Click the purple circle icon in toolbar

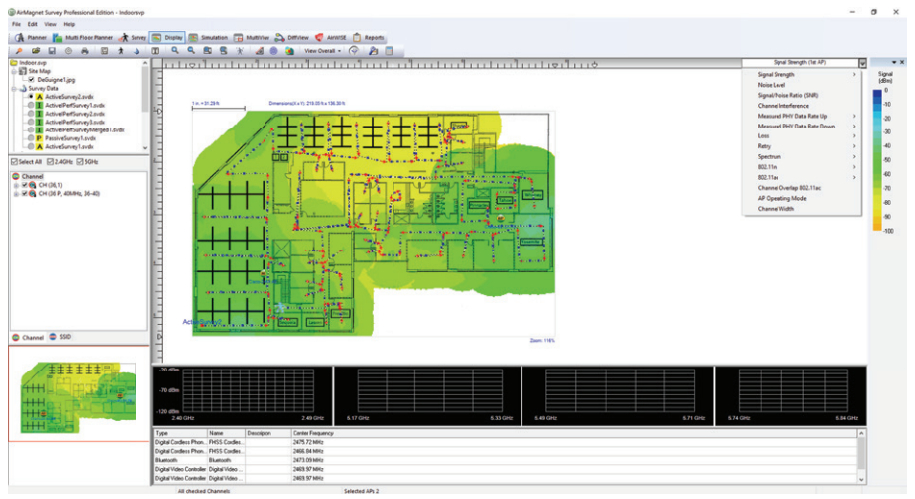tap(273, 51)
